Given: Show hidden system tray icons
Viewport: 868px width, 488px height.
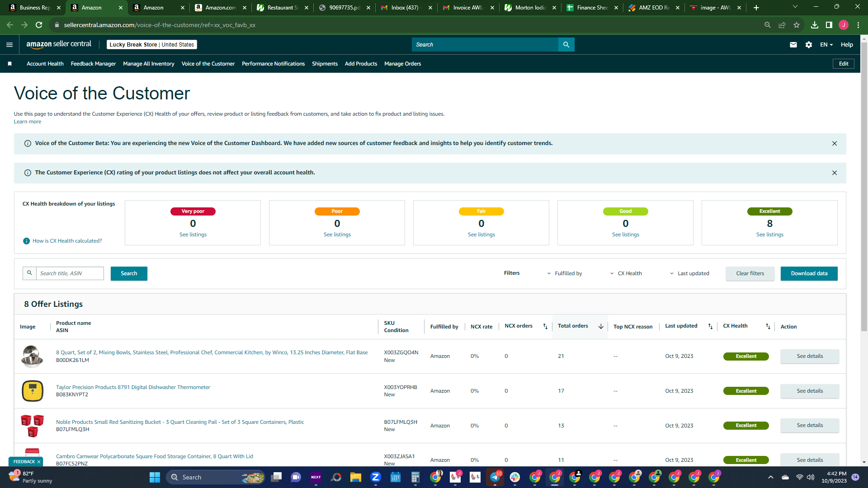Looking at the screenshot, I should (x=771, y=477).
